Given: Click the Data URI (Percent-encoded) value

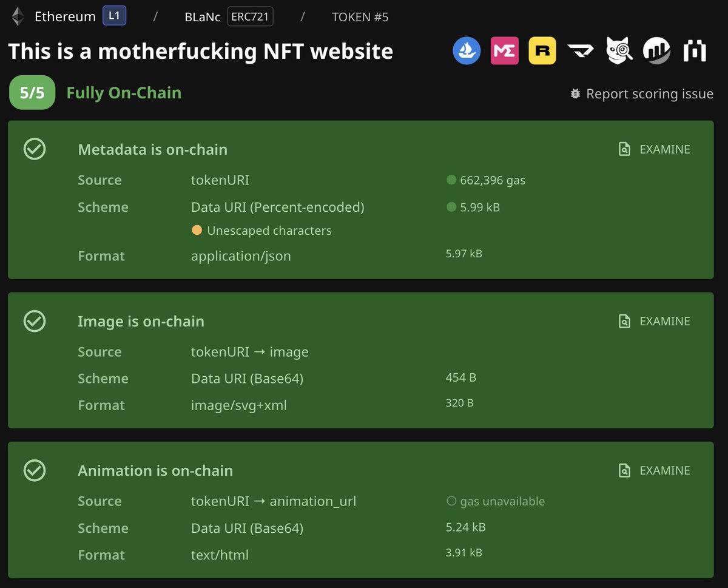Looking at the screenshot, I should [x=278, y=207].
